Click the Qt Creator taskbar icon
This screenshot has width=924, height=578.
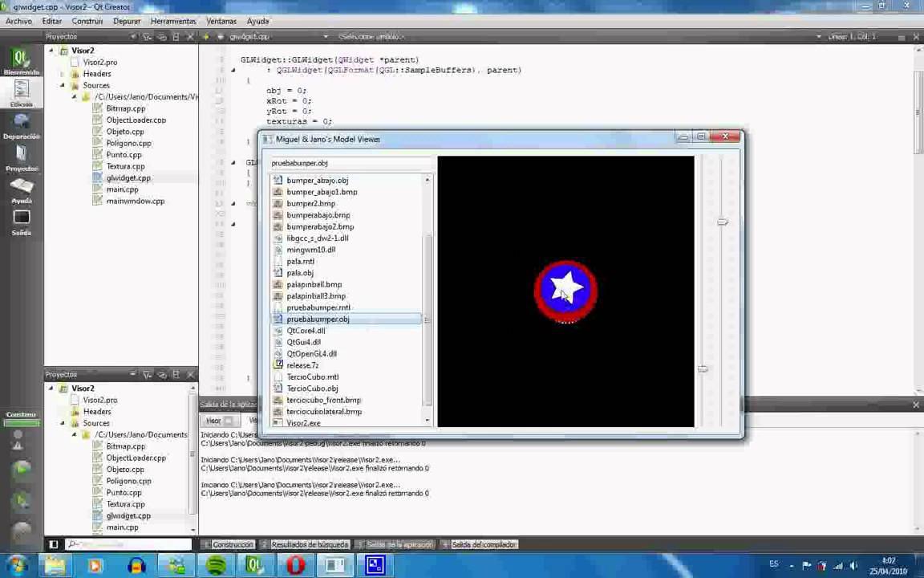pyautogui.click(x=254, y=565)
